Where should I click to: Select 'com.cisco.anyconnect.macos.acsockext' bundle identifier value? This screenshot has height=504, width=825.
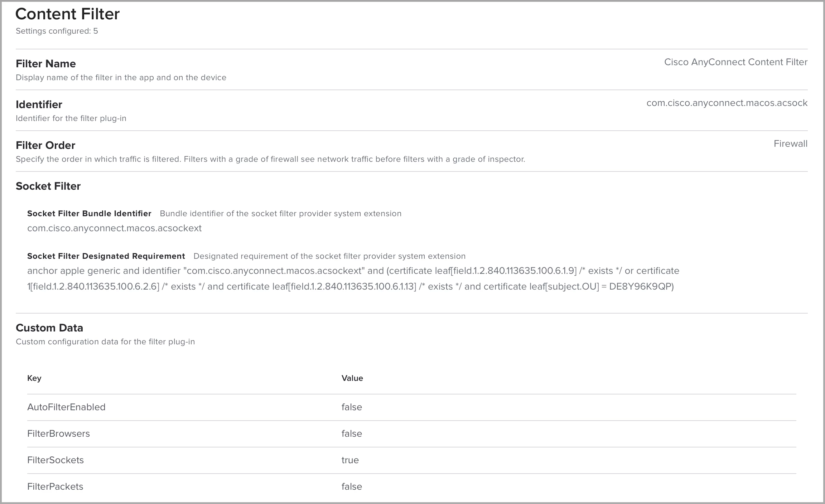pyautogui.click(x=115, y=228)
